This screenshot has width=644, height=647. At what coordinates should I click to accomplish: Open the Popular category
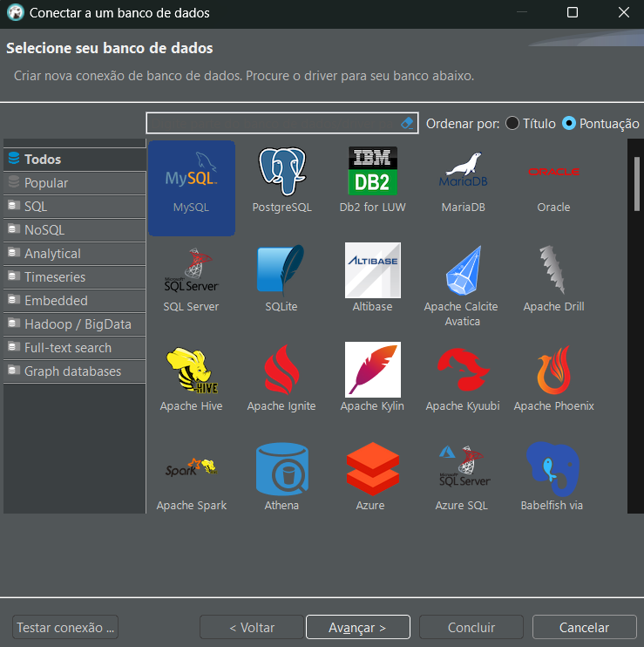click(x=46, y=183)
